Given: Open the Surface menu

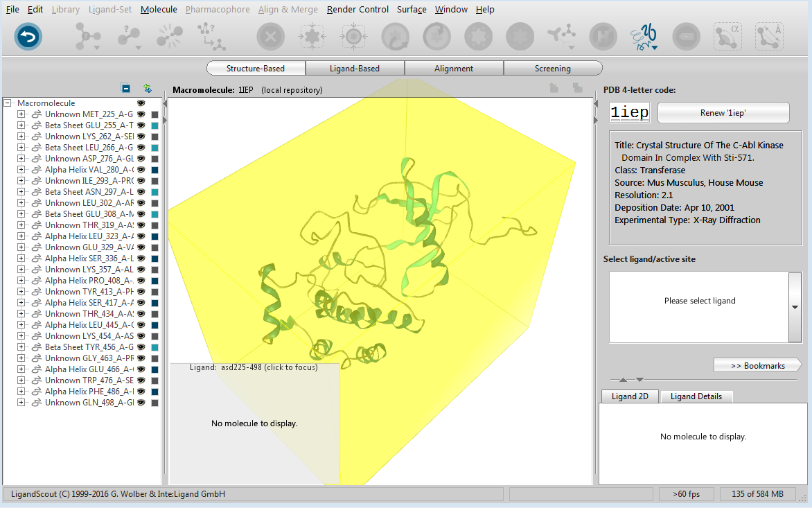Looking at the screenshot, I should tap(412, 9).
